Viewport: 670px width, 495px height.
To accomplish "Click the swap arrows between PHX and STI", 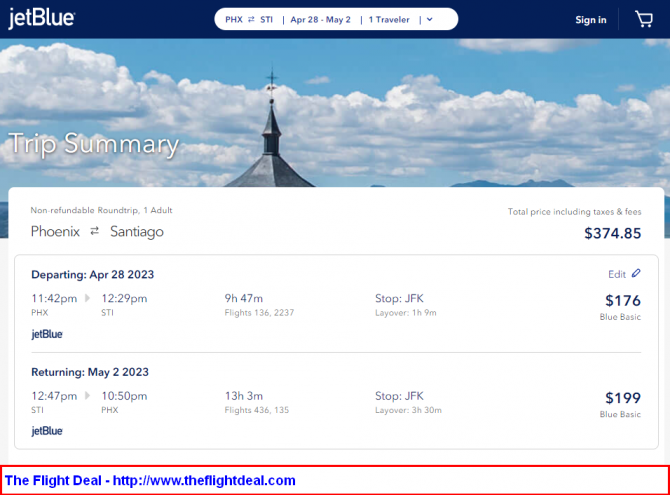I will 251,20.
